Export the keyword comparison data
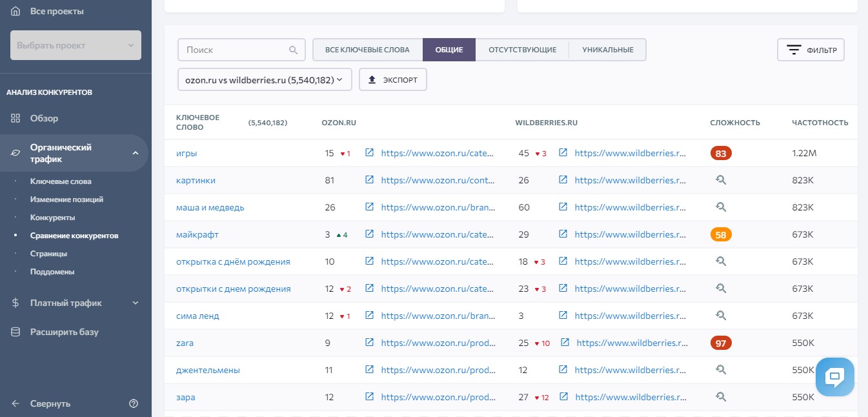The image size is (868, 417). click(x=392, y=80)
